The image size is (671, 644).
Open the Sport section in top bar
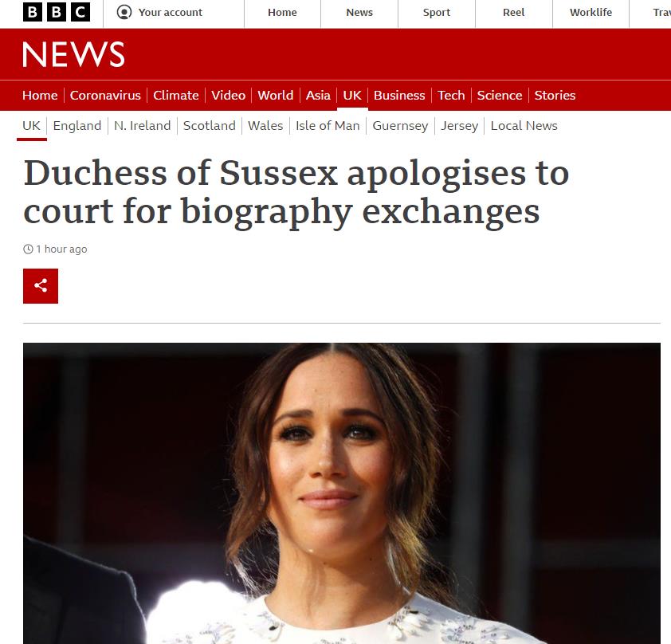[437, 13]
